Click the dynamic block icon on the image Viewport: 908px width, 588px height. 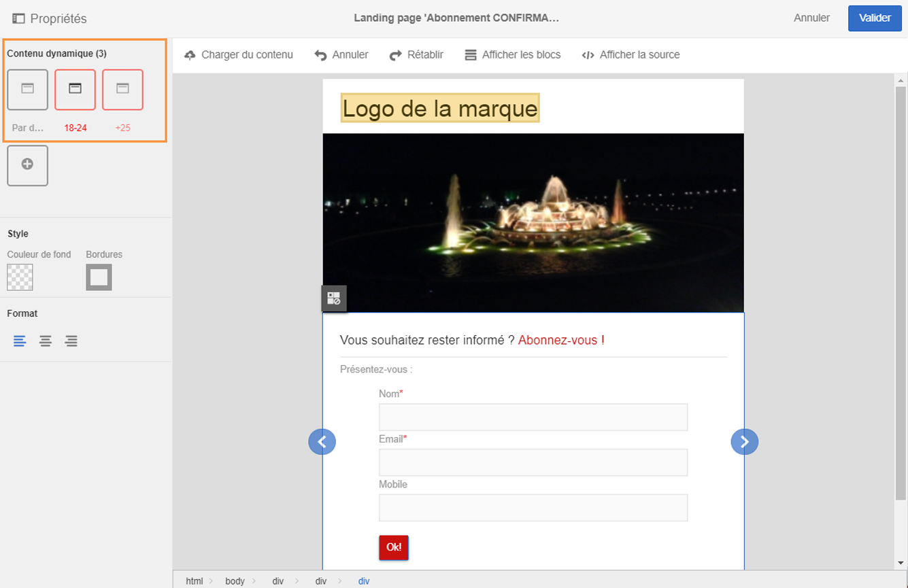click(x=334, y=298)
